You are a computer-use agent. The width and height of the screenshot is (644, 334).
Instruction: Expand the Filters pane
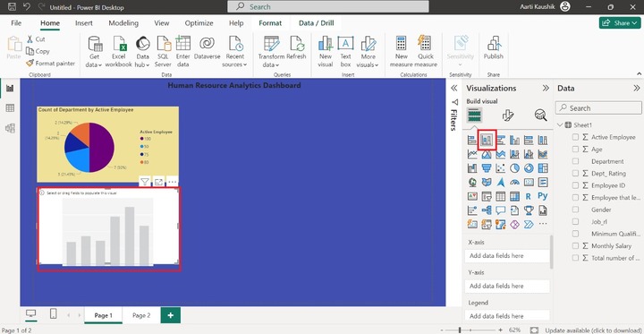point(453,88)
